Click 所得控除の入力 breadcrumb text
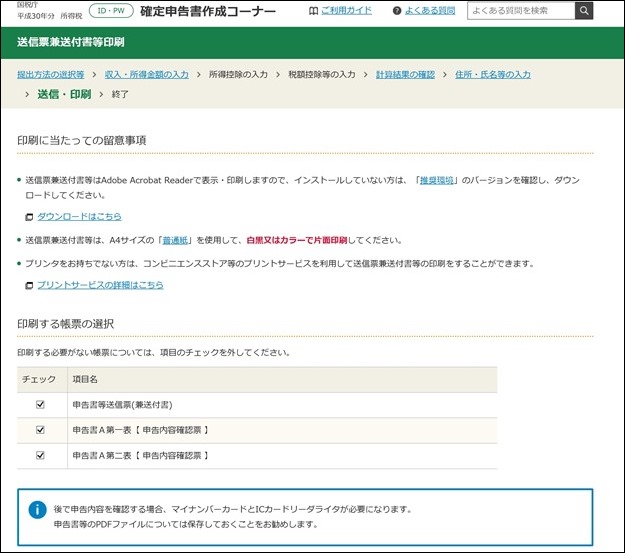The width and height of the screenshot is (625, 553). point(238,75)
